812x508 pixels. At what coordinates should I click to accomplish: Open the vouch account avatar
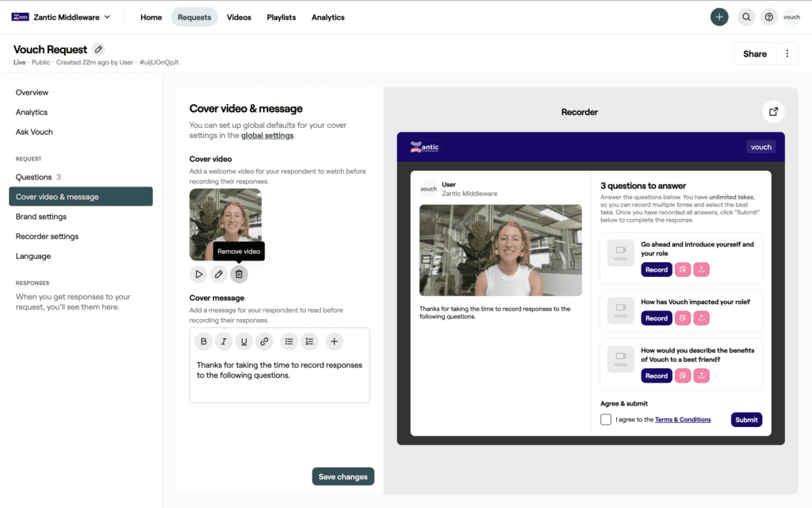pyautogui.click(x=791, y=17)
